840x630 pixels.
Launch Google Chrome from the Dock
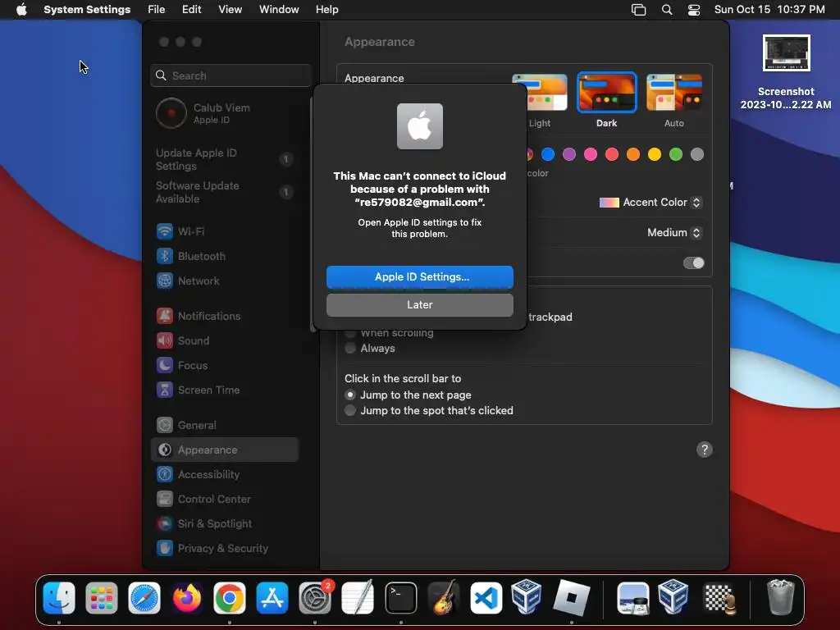click(x=230, y=598)
